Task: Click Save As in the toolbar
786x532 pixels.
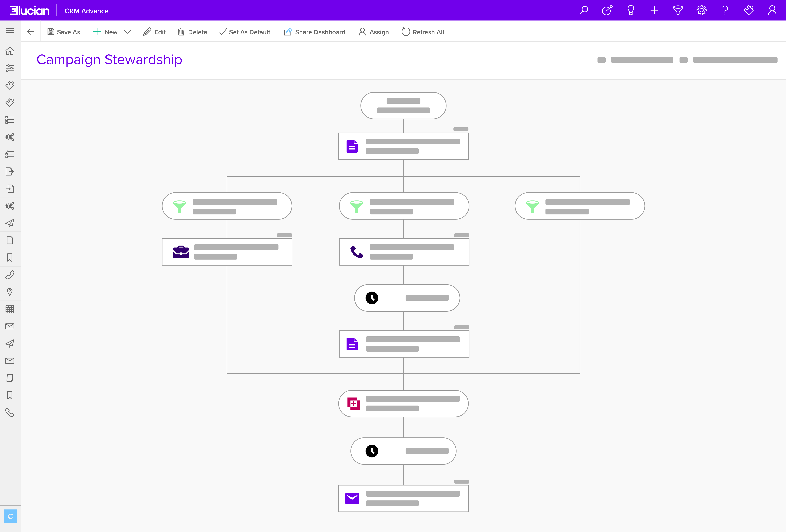Action: tap(64, 32)
